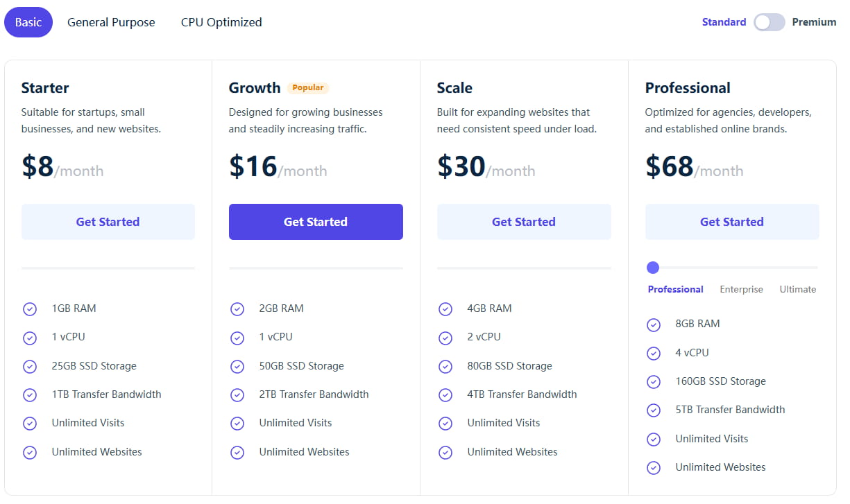Click Get Started for the Growth plan
The width and height of the screenshot is (850, 504).
pyautogui.click(x=316, y=222)
